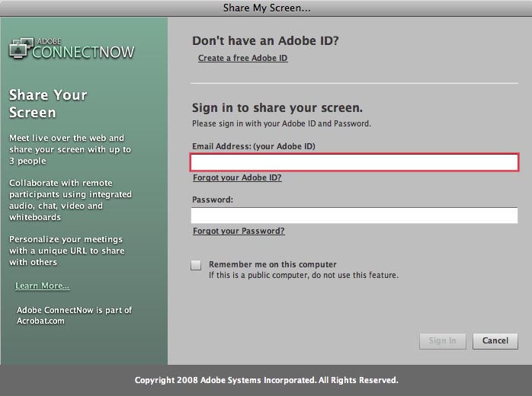
Task: Click the public computer warning text
Action: point(303,275)
